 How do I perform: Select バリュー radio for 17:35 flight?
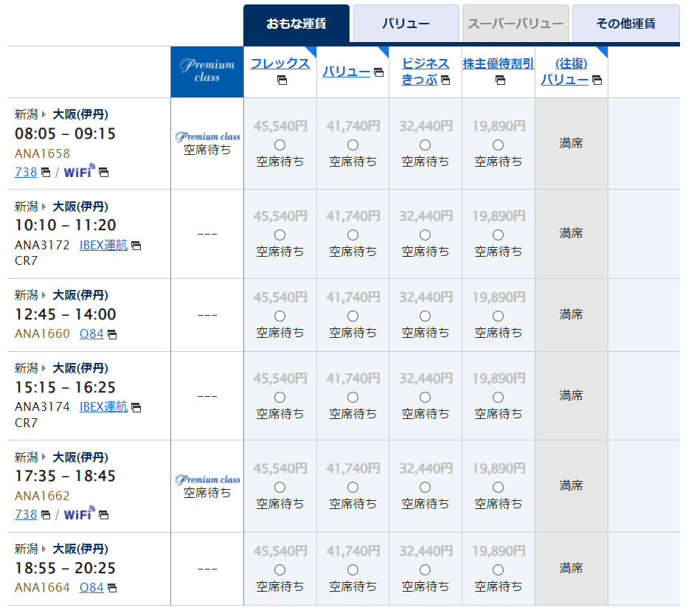[x=353, y=487]
